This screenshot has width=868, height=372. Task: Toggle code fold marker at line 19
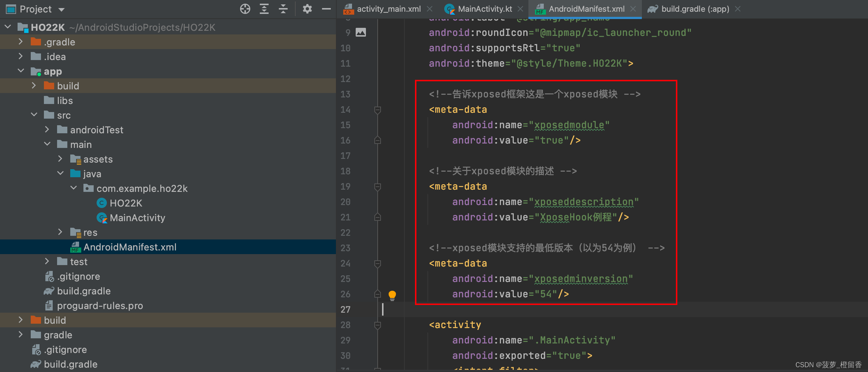[x=378, y=187]
